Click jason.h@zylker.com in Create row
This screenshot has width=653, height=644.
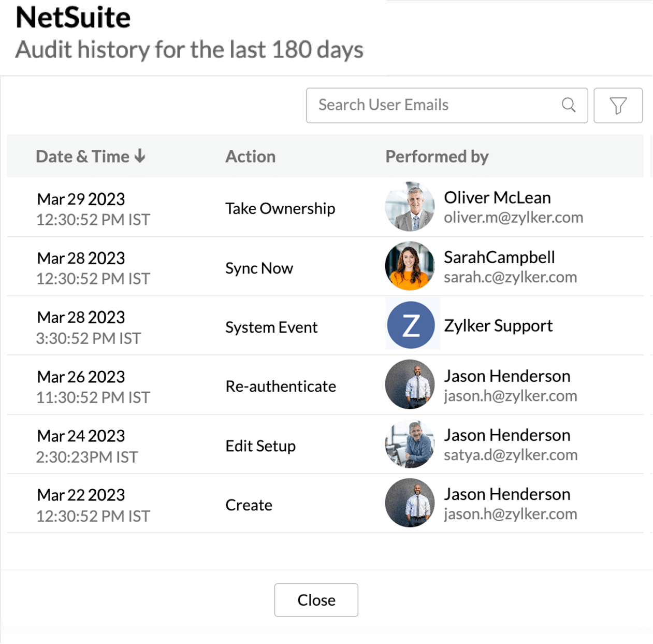[x=510, y=514]
